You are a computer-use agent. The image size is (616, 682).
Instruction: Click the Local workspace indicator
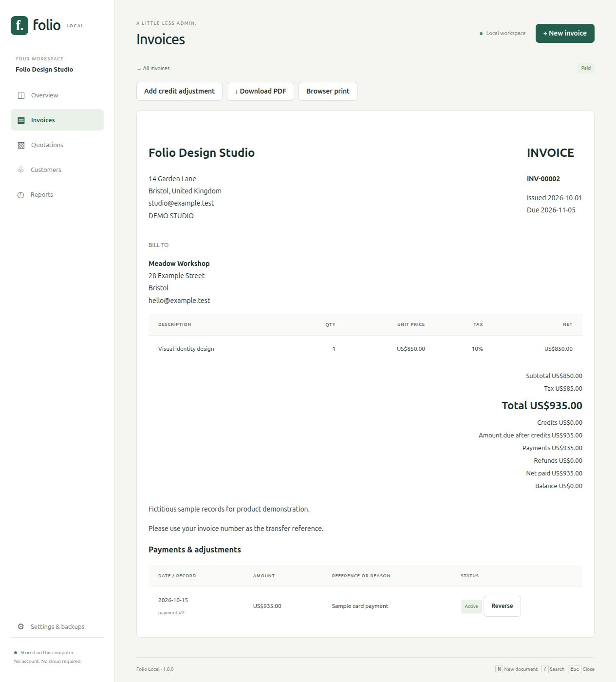(503, 33)
